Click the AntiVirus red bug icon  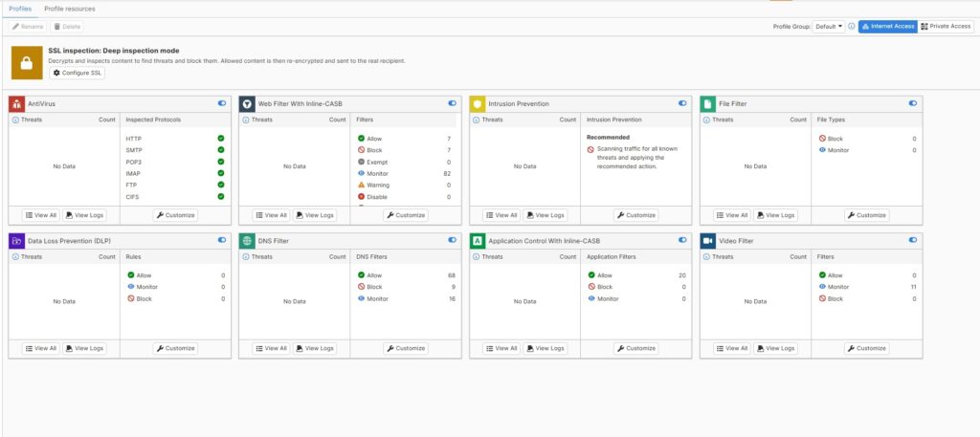[17, 103]
